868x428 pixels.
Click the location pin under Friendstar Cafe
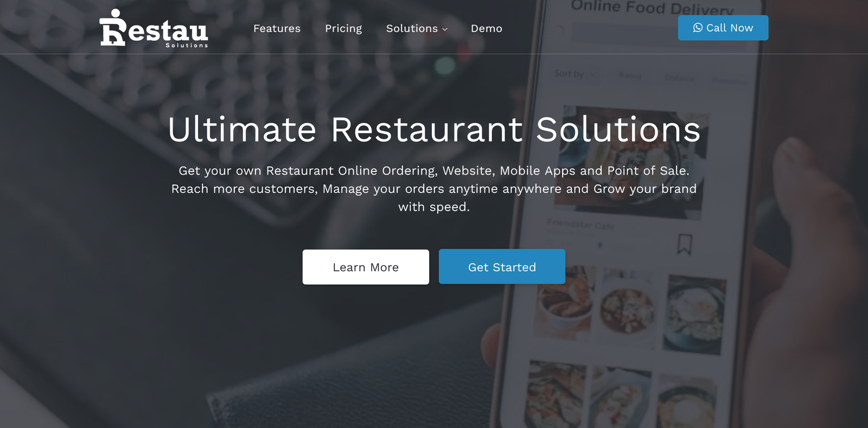point(599,245)
